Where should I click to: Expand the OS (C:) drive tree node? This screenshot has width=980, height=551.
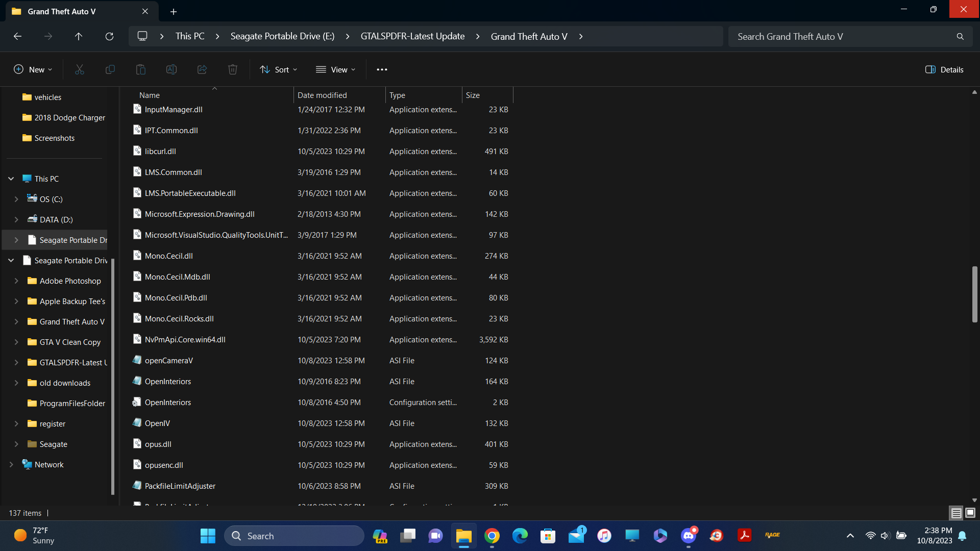[16, 199]
